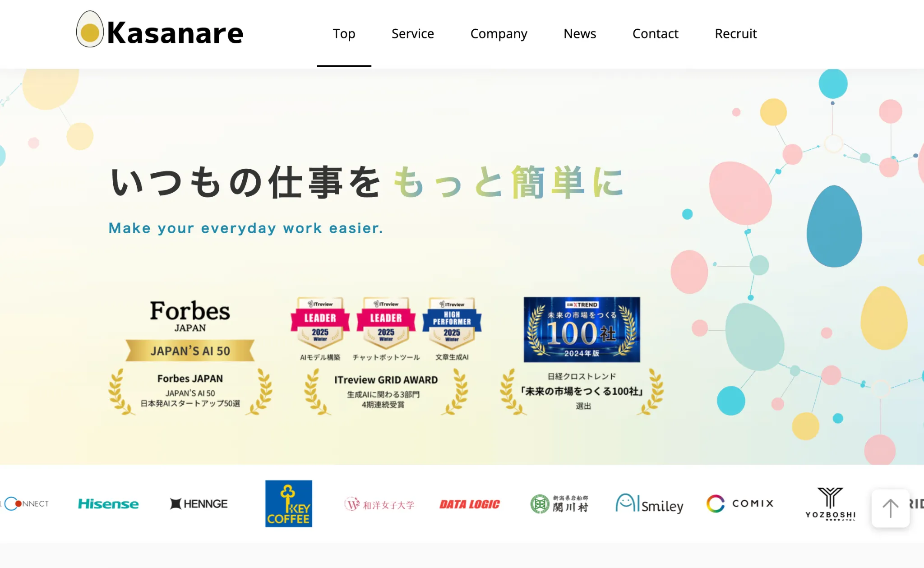Click the Make your everyday work easier tagline
The image size is (924, 568).
(246, 228)
